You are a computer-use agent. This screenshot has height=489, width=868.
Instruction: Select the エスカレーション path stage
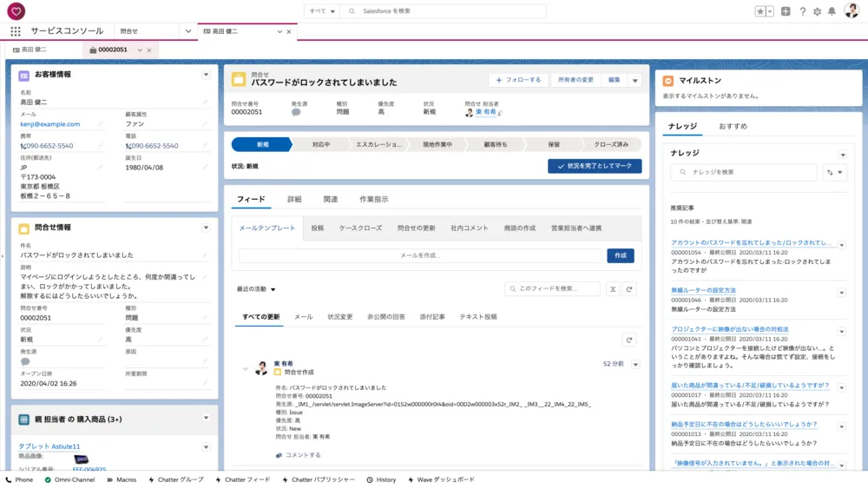tap(378, 144)
